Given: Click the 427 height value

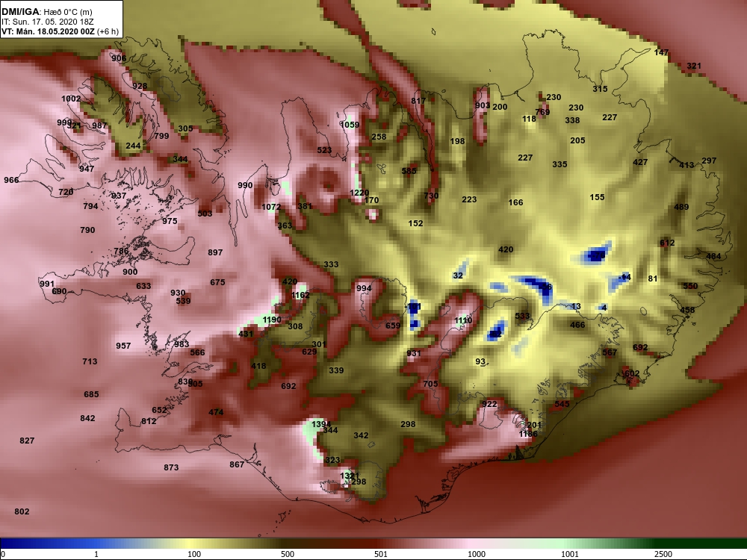Looking at the screenshot, I should [x=640, y=162].
